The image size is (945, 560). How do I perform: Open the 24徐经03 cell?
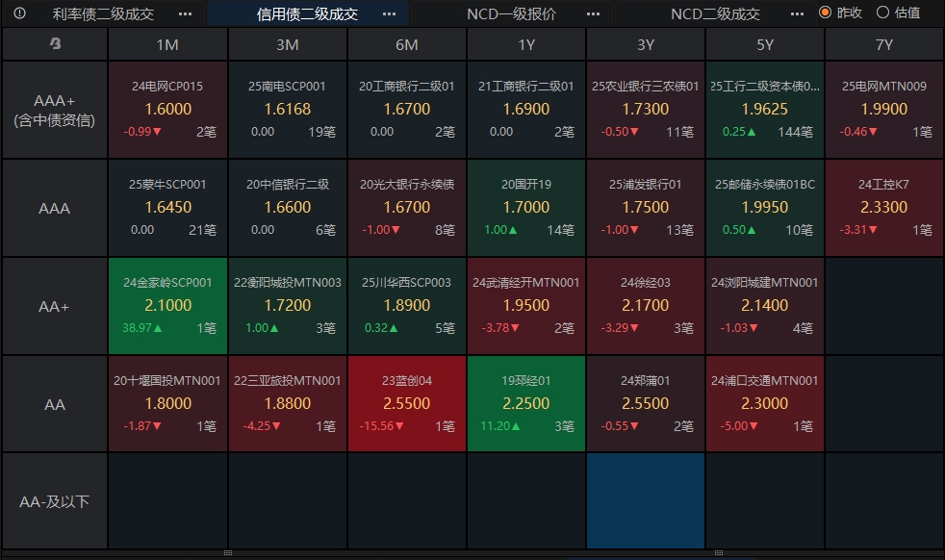[x=646, y=306]
